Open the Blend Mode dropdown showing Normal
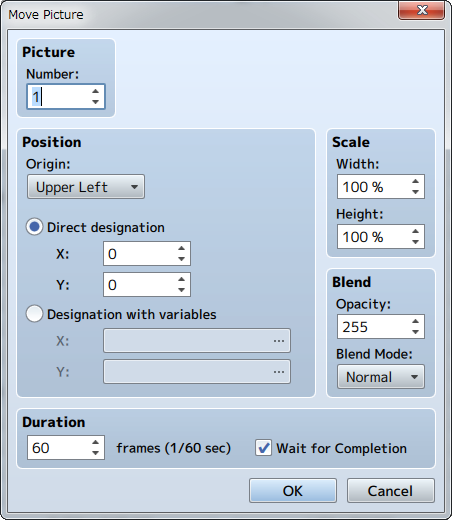The width and height of the screenshot is (452, 520). click(381, 377)
